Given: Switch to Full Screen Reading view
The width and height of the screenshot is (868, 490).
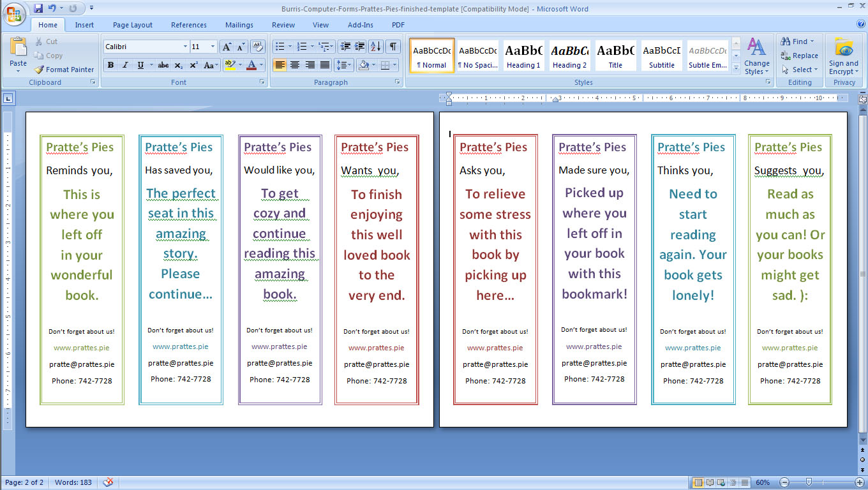Looking at the screenshot, I should [x=709, y=482].
